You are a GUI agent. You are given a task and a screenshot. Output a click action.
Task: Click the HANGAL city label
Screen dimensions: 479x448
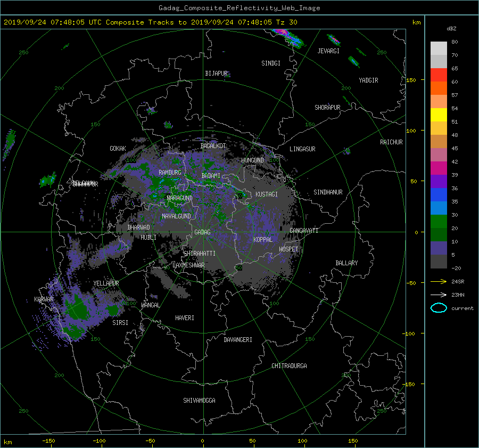(x=150, y=305)
